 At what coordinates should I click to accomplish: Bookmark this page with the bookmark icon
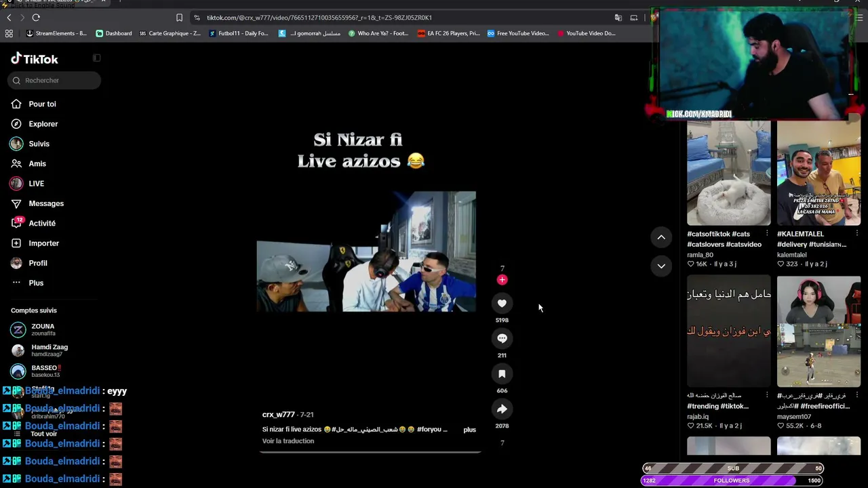click(179, 18)
